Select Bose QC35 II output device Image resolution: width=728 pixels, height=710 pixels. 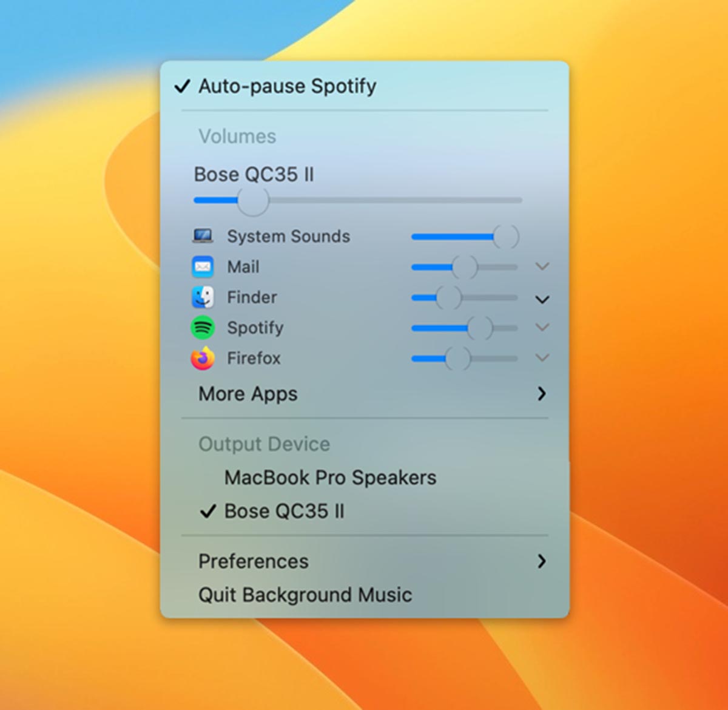pyautogui.click(x=365, y=511)
